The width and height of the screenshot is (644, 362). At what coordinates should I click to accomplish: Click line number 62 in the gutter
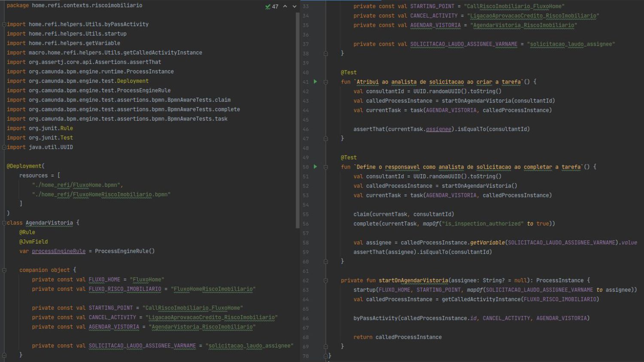tap(306, 281)
